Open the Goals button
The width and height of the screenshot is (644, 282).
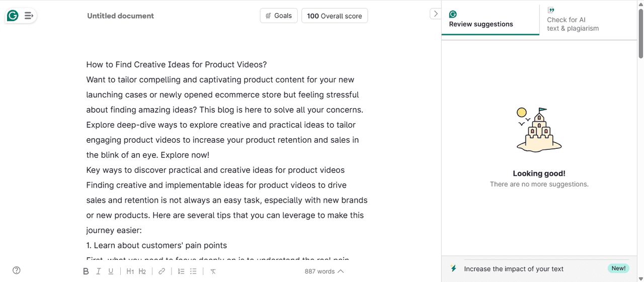pos(279,16)
